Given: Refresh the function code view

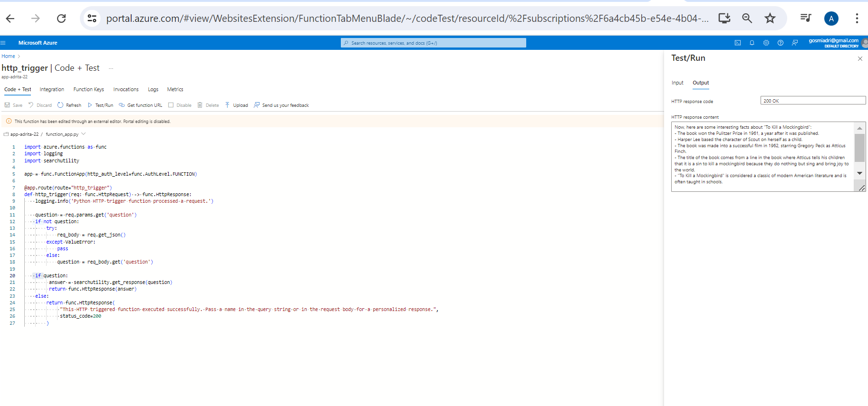Looking at the screenshot, I should pos(69,105).
